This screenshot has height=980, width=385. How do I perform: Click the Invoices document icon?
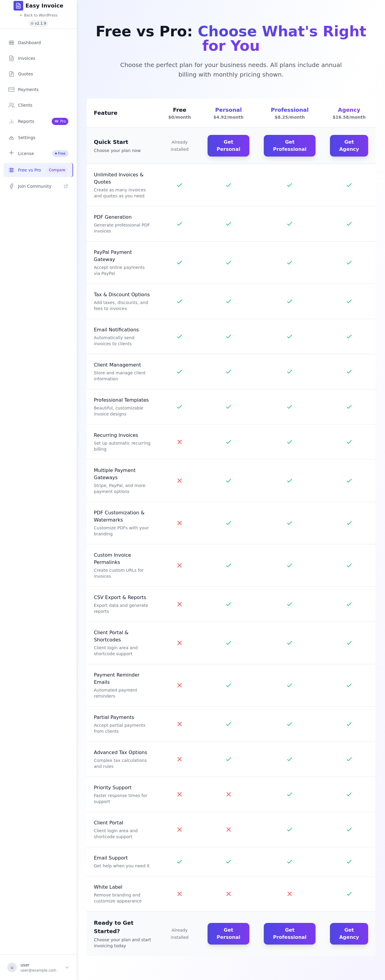click(11, 58)
